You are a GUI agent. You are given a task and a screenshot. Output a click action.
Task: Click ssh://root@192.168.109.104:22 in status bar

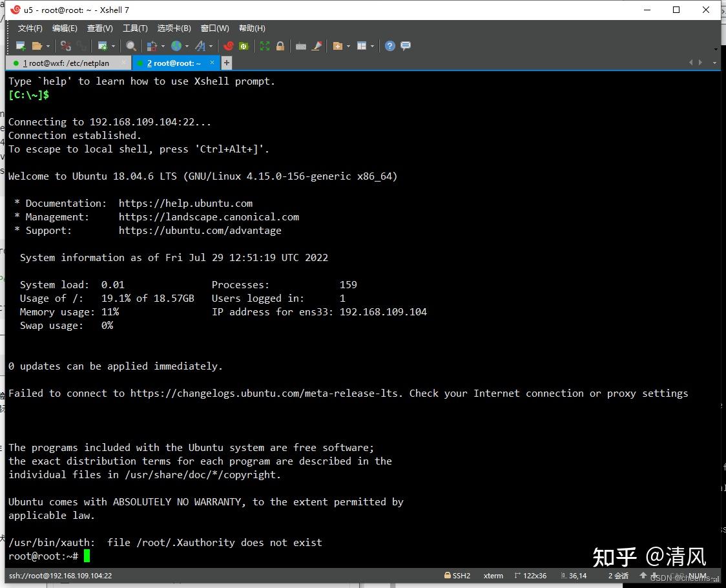[x=60, y=576]
